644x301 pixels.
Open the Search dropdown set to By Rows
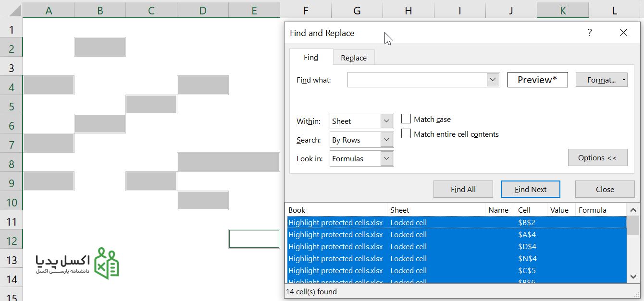(386, 140)
